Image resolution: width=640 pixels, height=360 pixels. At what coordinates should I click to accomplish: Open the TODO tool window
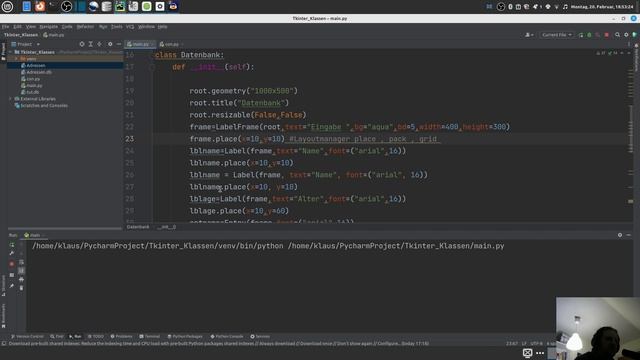(x=96, y=337)
